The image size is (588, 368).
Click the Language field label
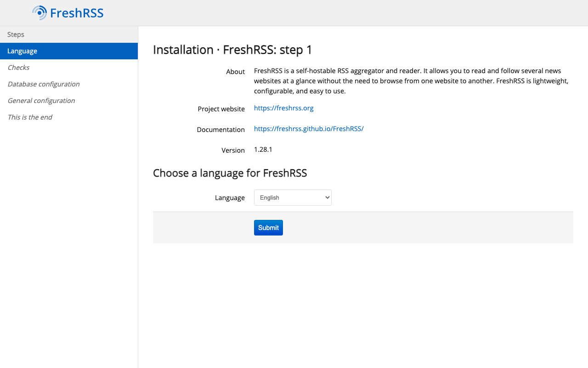230,197
